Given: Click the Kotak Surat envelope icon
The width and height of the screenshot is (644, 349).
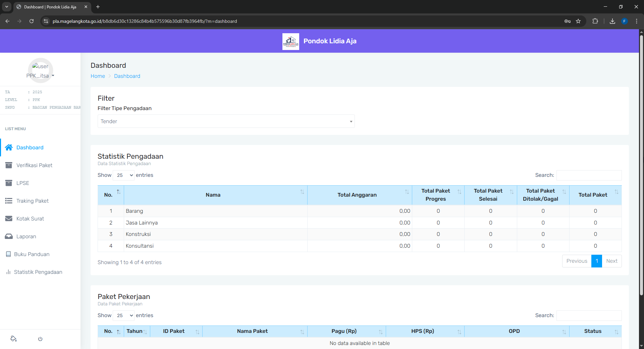Looking at the screenshot, I should [9, 218].
